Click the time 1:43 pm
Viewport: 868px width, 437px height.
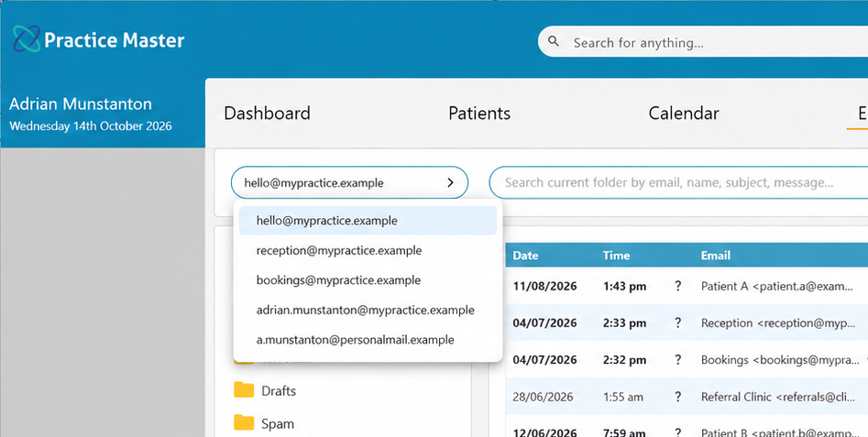pos(624,286)
